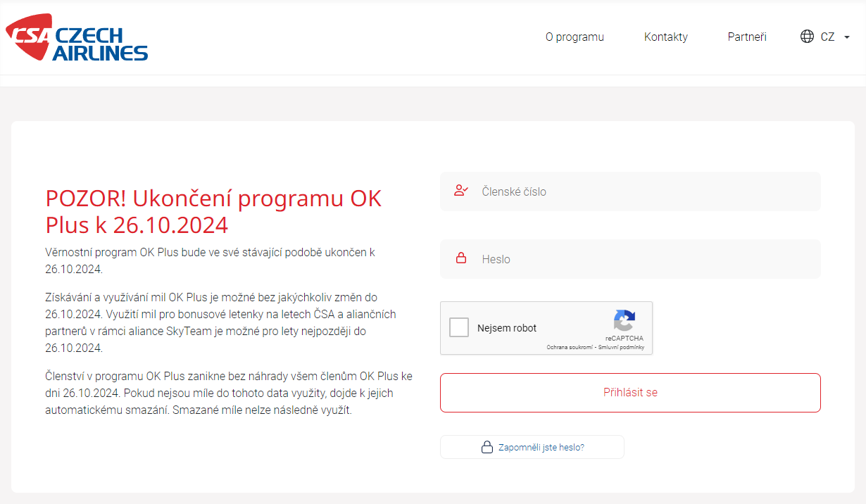Screen dimensions: 866x504
Task: Click paragraph starting Členství v programu OK Plus
Action: click(x=229, y=393)
